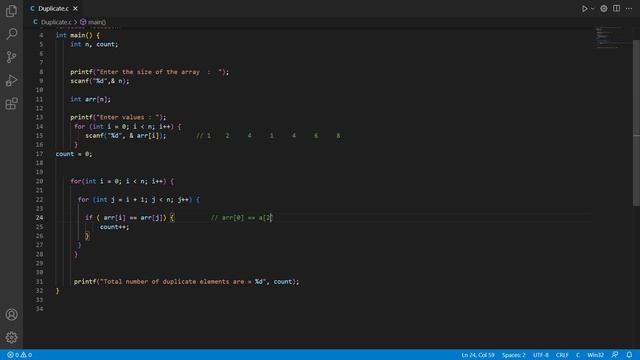Show errors and warnings in status bar

click(19, 355)
